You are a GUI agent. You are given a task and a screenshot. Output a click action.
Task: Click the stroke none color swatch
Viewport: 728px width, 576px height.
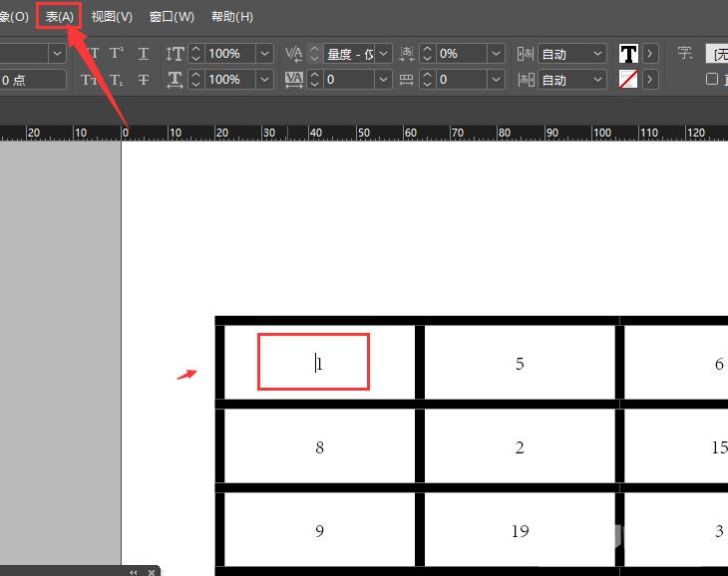(628, 80)
